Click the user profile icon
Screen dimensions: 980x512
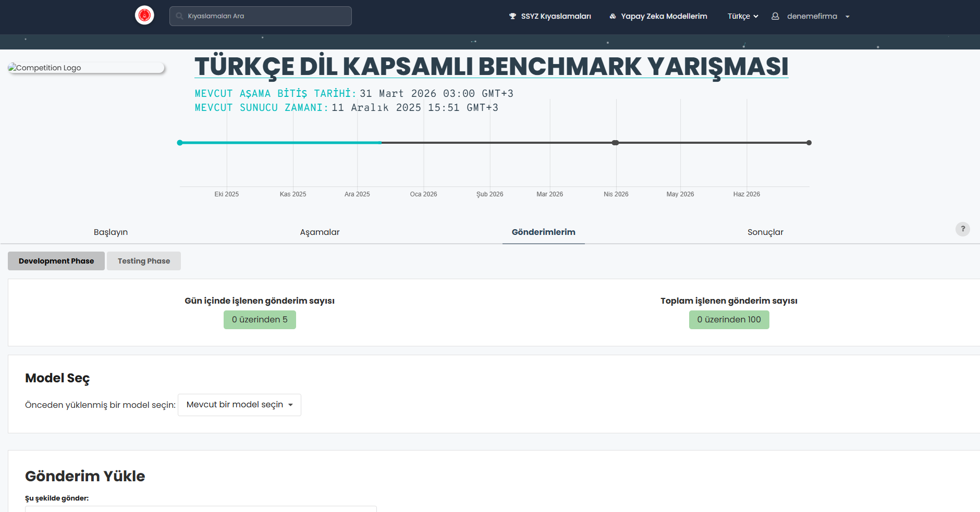775,16
